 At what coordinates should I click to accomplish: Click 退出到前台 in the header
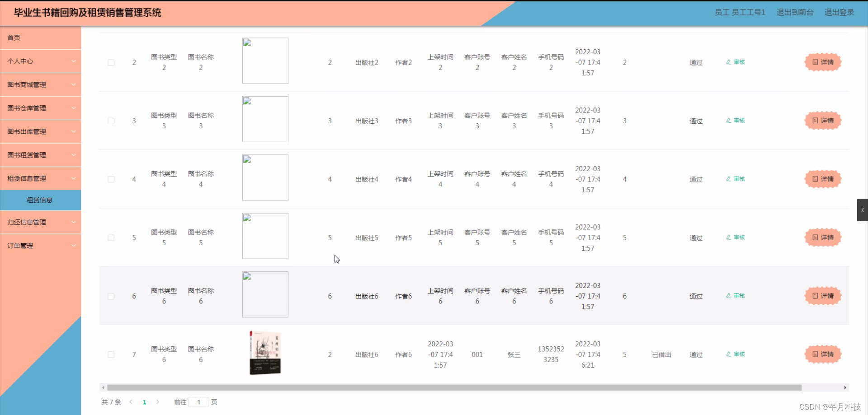795,12
